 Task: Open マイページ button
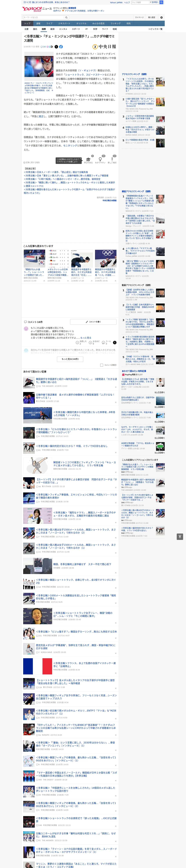point(139,18)
